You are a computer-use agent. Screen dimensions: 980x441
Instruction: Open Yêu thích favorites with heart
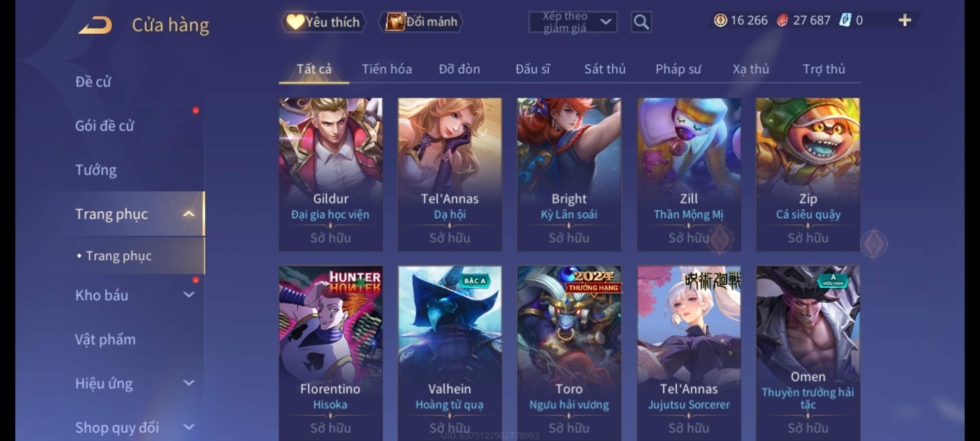pos(323,22)
